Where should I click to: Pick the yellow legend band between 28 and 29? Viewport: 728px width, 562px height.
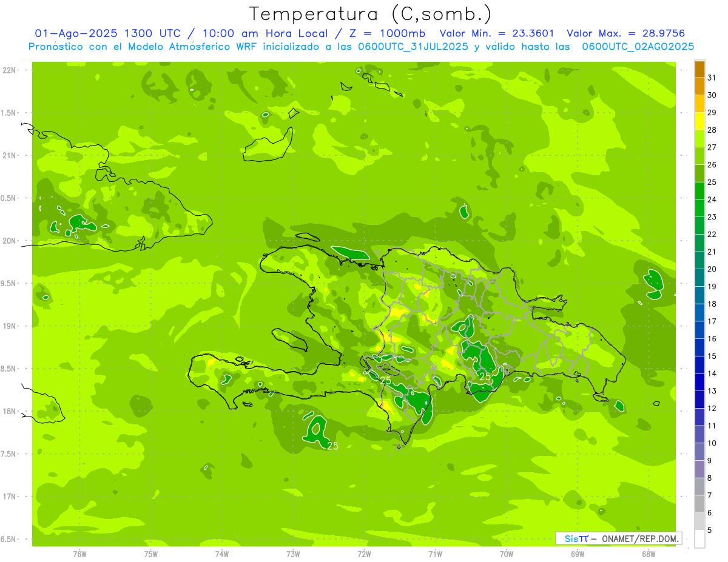pyautogui.click(x=699, y=121)
